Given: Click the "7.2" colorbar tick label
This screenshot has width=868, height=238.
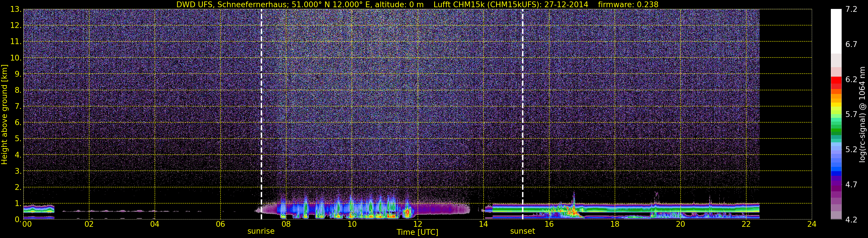Looking at the screenshot, I should pyautogui.click(x=851, y=9).
